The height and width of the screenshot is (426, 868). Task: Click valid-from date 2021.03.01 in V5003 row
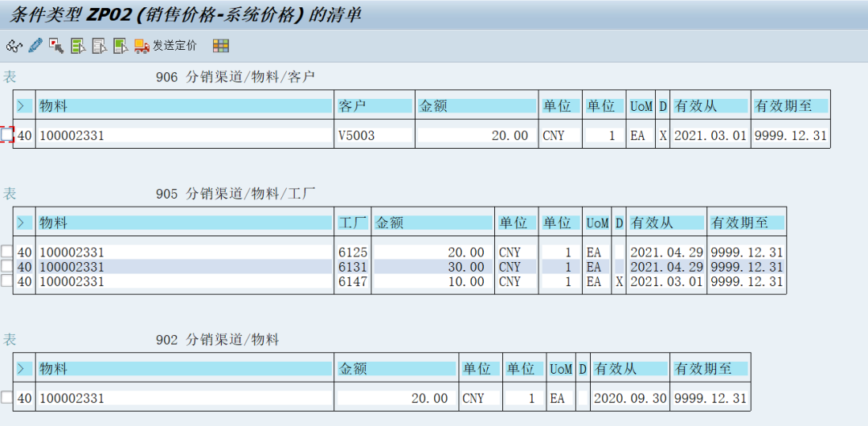tap(710, 135)
